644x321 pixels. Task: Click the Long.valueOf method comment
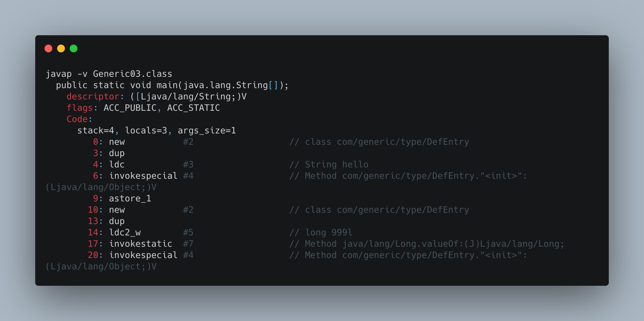coord(427,244)
